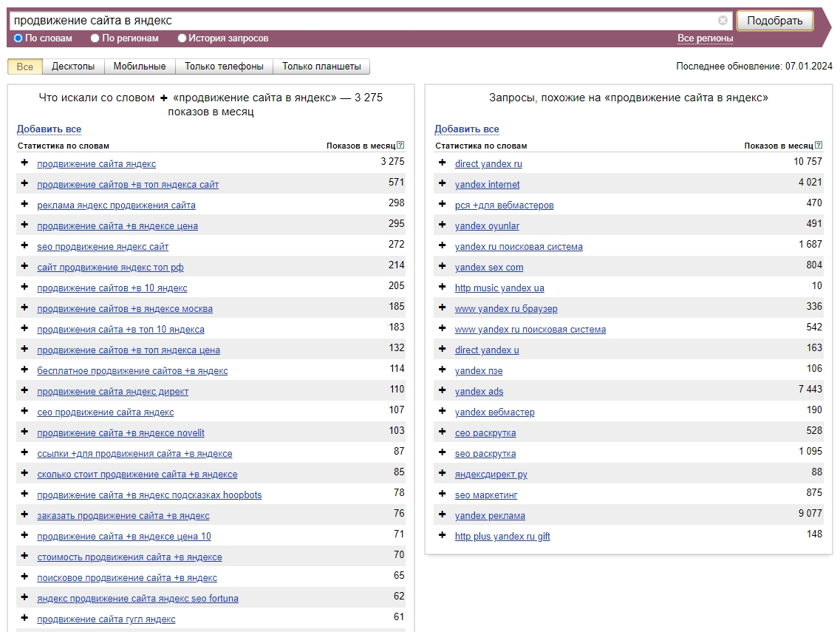Screen dimensions: 840x632
Task: Add phrase 'продвижение сайта яндекс' with plus icon
Action: point(24,163)
